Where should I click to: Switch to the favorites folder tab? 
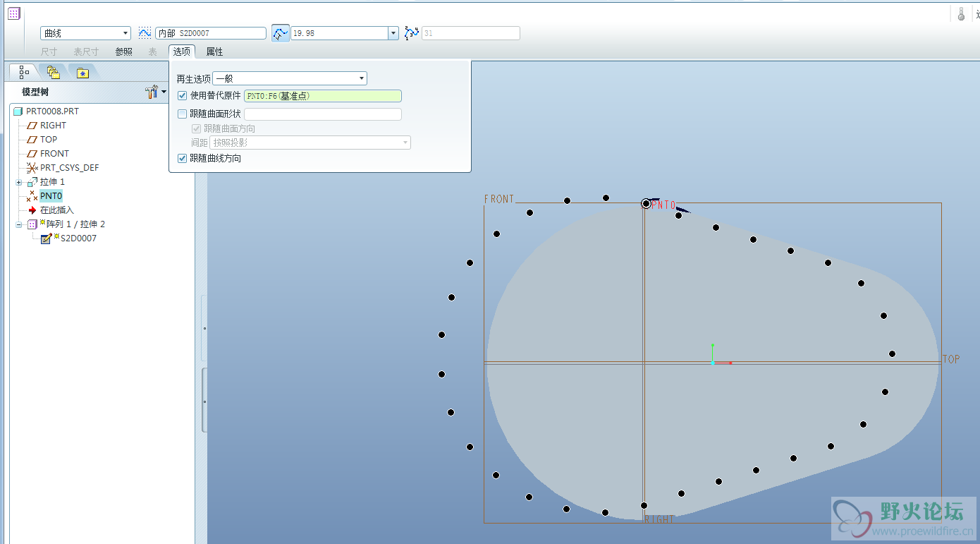pyautogui.click(x=83, y=72)
